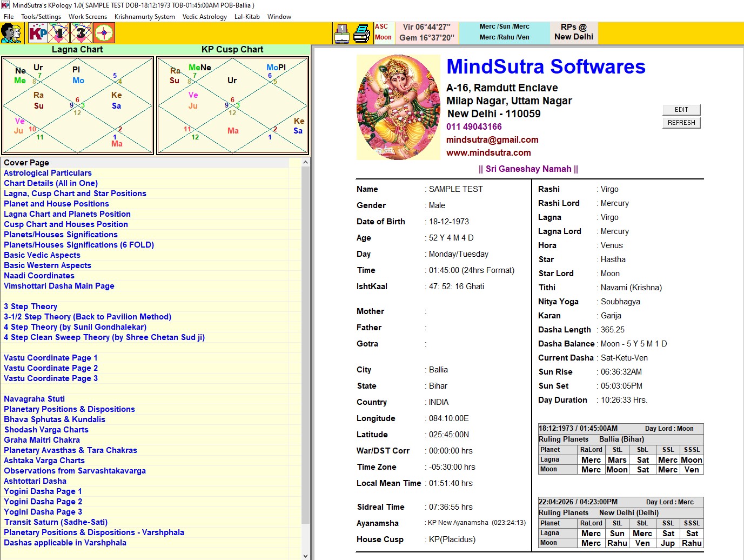The width and height of the screenshot is (744, 560).
Task: Open the File menu
Action: [9, 17]
